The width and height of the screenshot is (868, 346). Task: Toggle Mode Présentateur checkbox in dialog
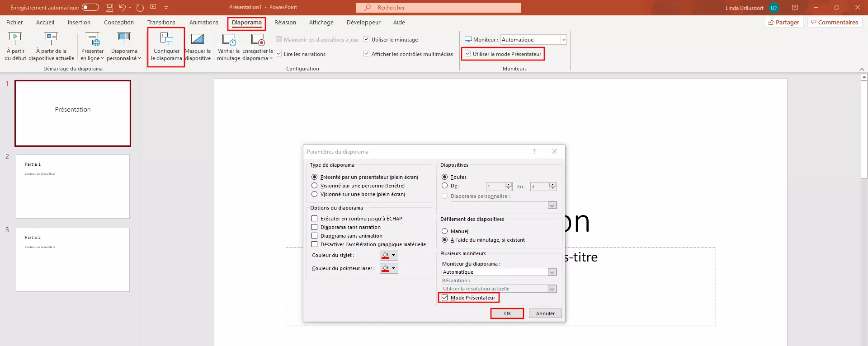click(445, 298)
